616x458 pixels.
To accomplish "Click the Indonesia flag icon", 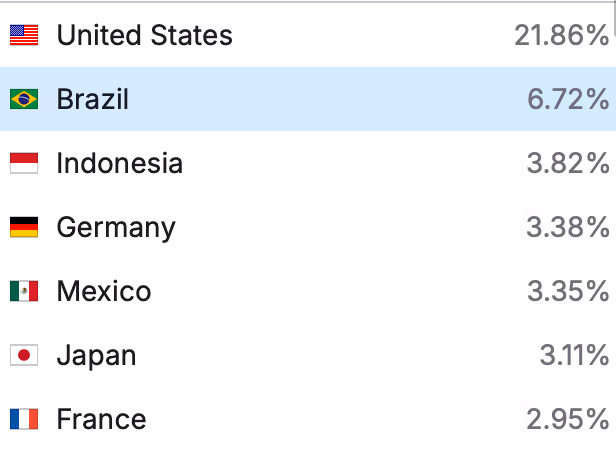I will click(24, 163).
